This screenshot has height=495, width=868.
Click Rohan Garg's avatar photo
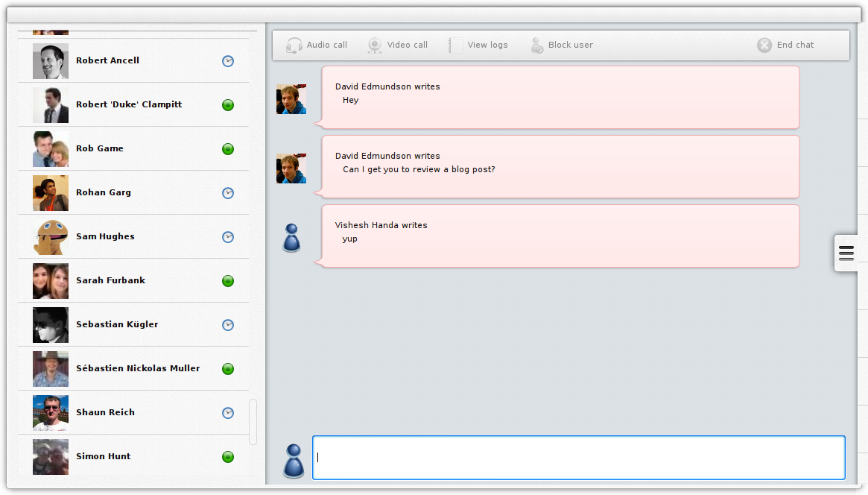pos(51,192)
